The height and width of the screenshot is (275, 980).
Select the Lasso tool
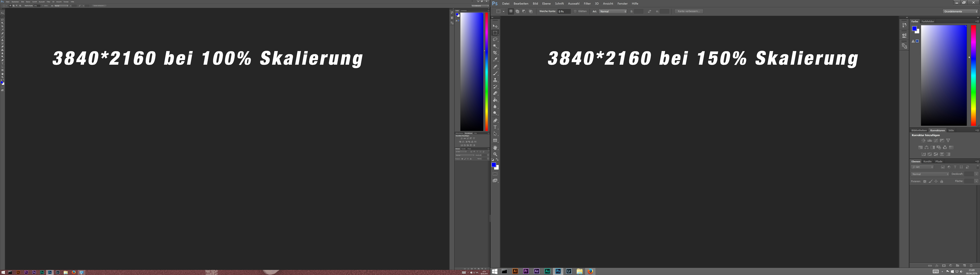coord(495,39)
